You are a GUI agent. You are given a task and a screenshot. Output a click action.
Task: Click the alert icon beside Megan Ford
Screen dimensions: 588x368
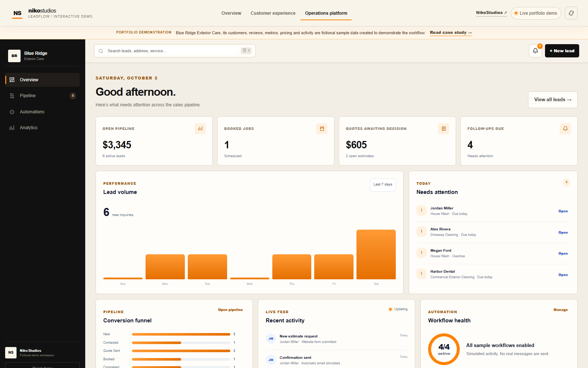click(x=422, y=253)
